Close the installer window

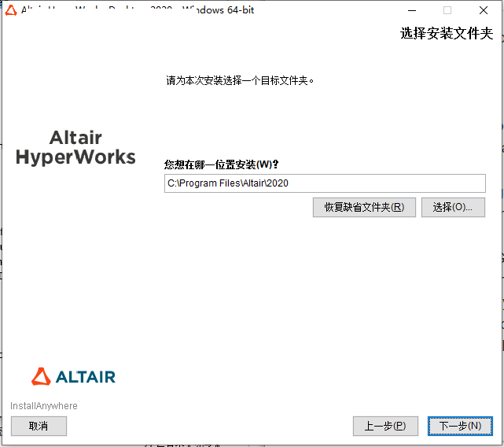(484, 10)
